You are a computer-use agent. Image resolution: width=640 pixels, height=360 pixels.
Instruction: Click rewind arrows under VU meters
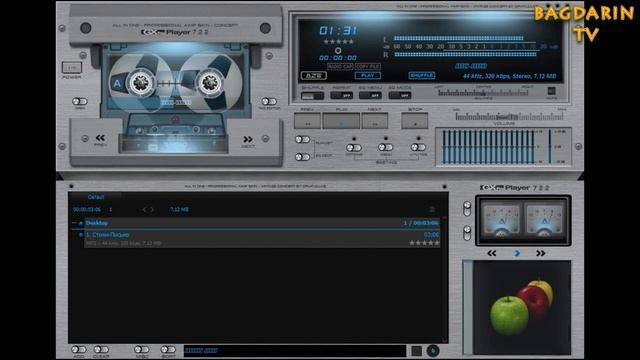pos(492,253)
